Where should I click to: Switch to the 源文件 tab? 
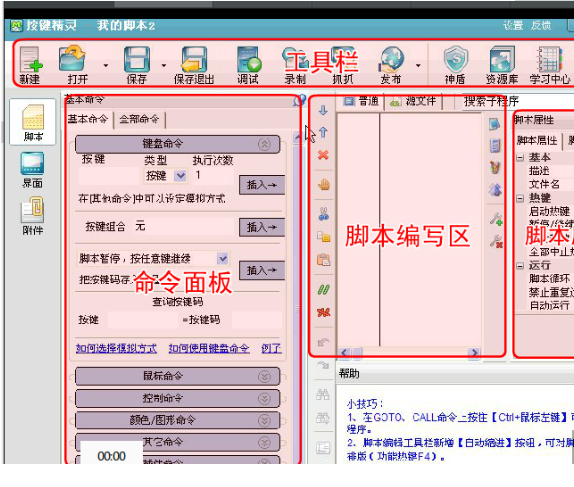tap(413, 101)
